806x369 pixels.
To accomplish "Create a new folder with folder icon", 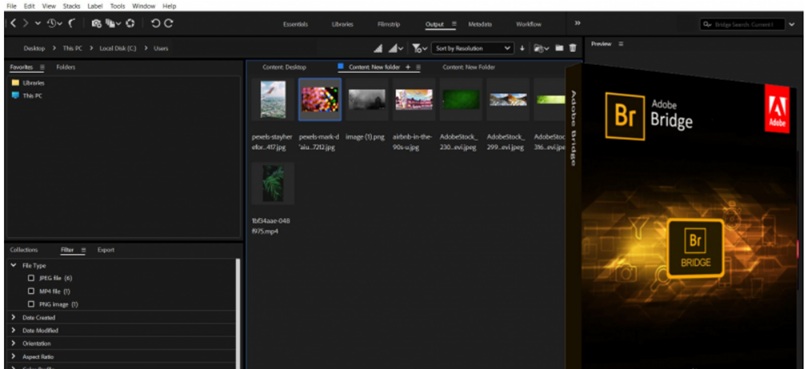I will 559,48.
